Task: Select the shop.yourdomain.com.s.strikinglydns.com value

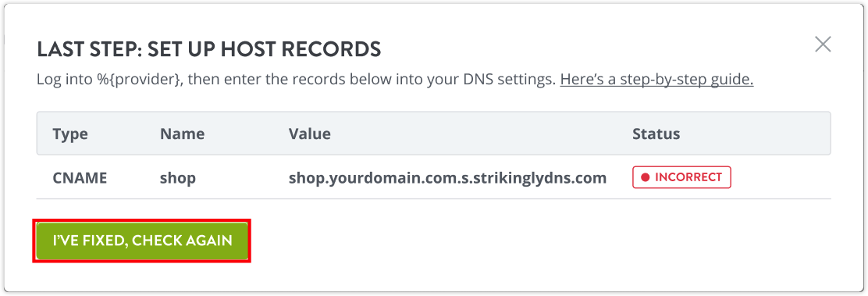Action: tap(447, 178)
